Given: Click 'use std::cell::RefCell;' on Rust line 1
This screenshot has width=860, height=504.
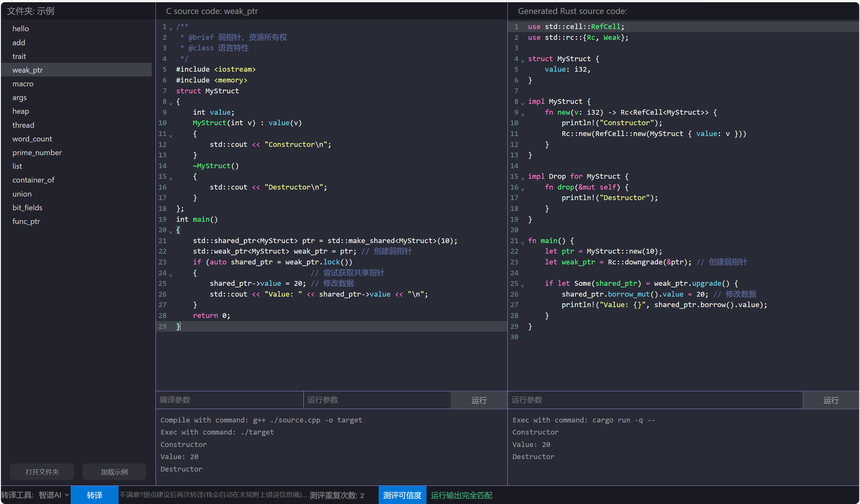Looking at the screenshot, I should [x=576, y=26].
